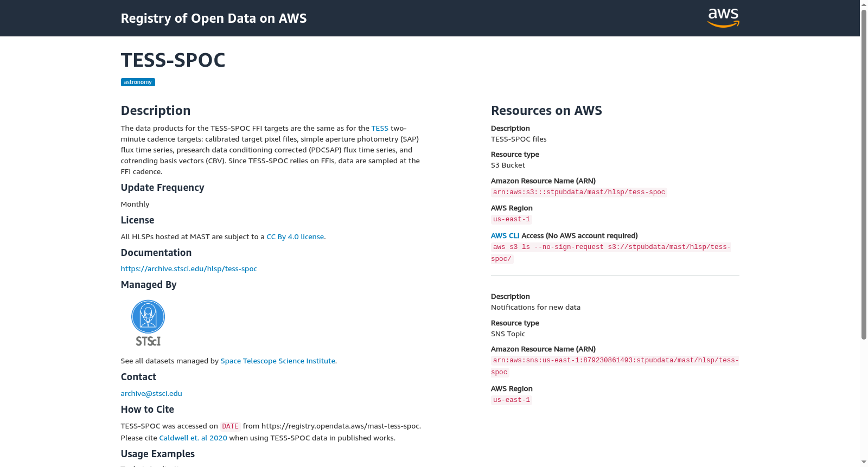Click the AWS logo in header
Screen dimensions: 868x467
pos(723,18)
